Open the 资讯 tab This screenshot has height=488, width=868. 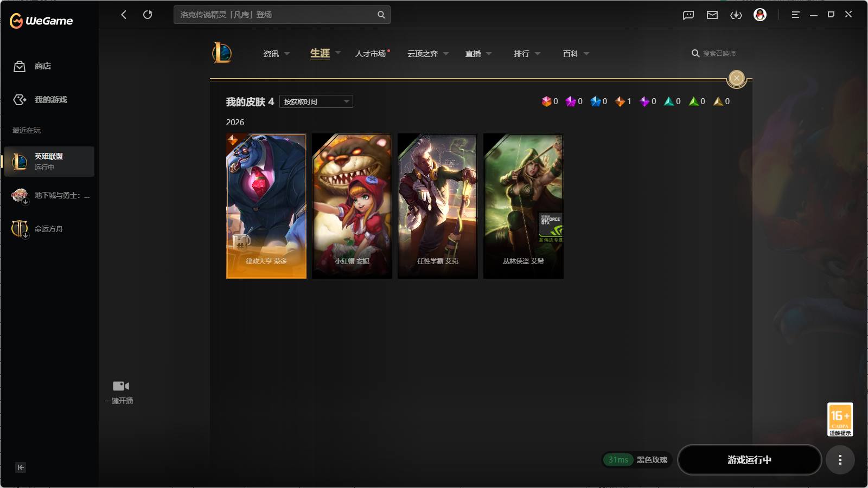pyautogui.click(x=271, y=54)
